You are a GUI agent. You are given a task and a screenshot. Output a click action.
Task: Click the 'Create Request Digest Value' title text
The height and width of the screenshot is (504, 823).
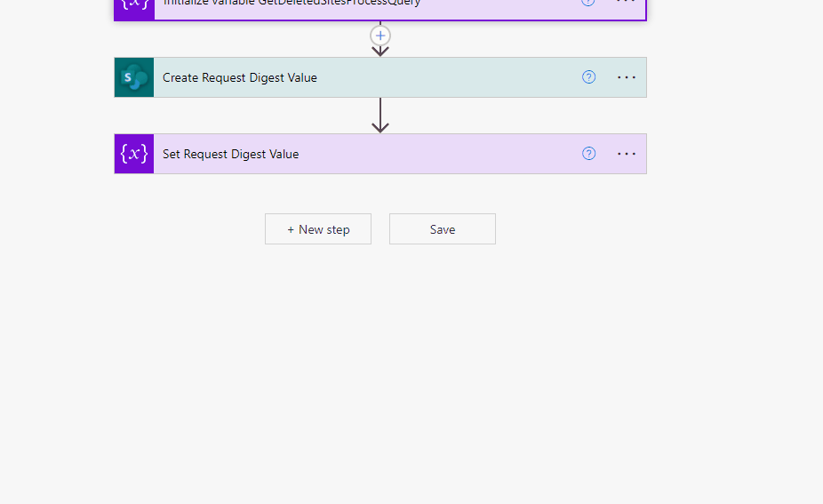pyautogui.click(x=239, y=77)
